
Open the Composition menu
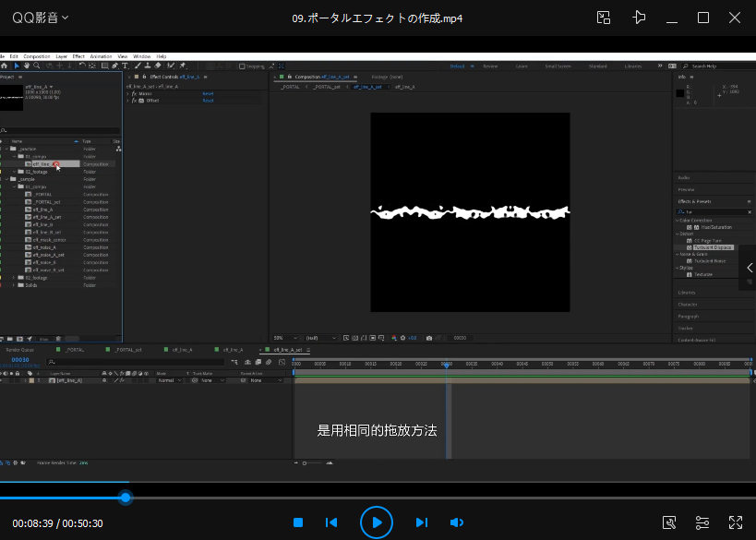point(37,56)
